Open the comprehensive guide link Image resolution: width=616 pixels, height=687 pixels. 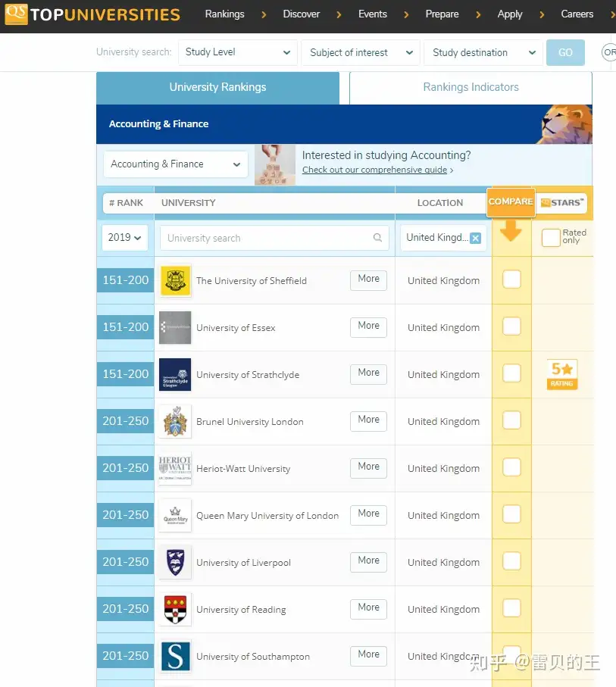click(x=375, y=170)
